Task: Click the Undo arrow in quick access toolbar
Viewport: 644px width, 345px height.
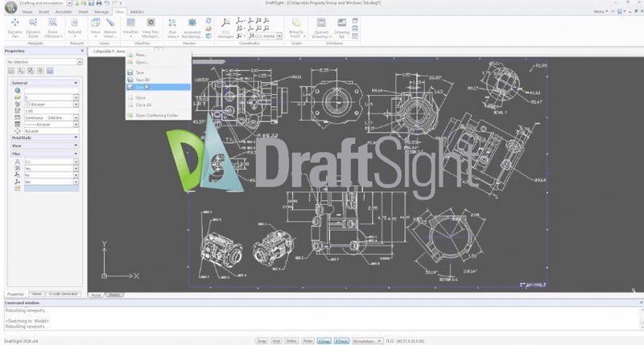Action: (x=106, y=3)
